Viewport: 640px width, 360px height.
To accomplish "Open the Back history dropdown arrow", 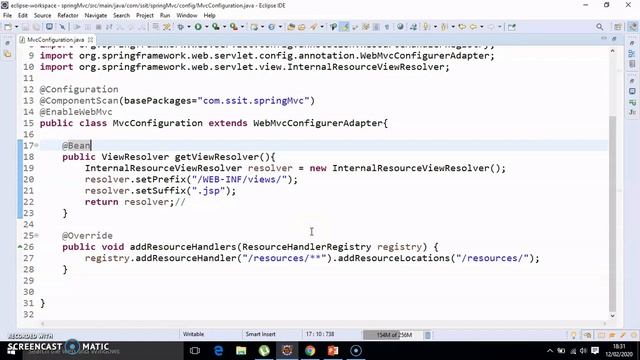I will point(482,27).
